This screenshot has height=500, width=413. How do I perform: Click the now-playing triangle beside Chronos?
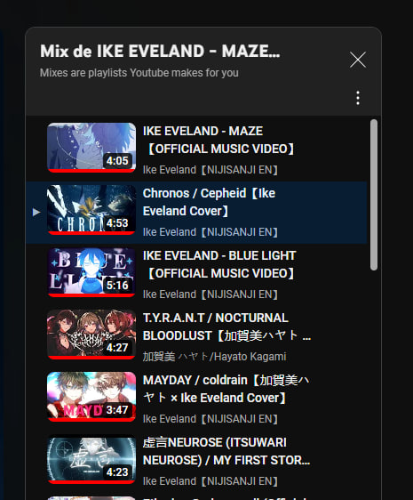click(x=36, y=212)
